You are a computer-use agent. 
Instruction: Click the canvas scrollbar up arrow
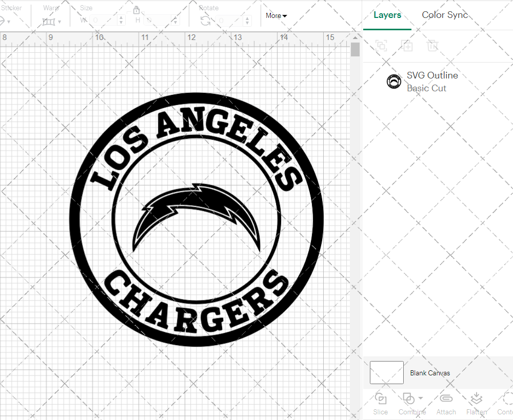[x=355, y=37]
